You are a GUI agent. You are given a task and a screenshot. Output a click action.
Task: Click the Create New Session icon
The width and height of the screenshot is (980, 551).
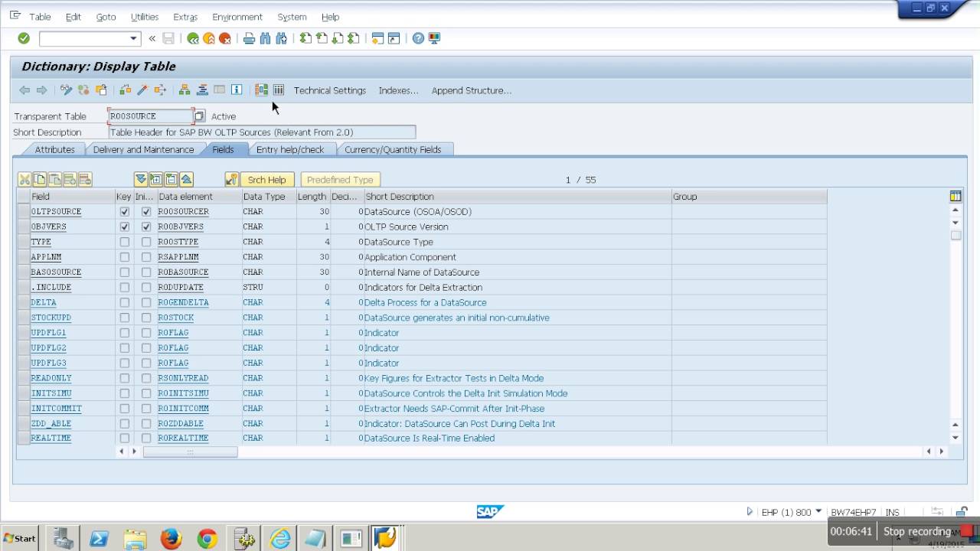tap(377, 38)
